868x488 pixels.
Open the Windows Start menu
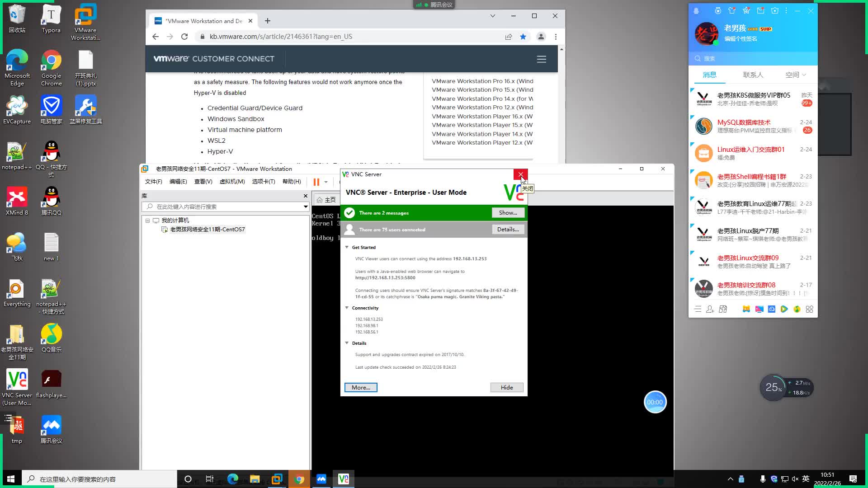pos(11,479)
